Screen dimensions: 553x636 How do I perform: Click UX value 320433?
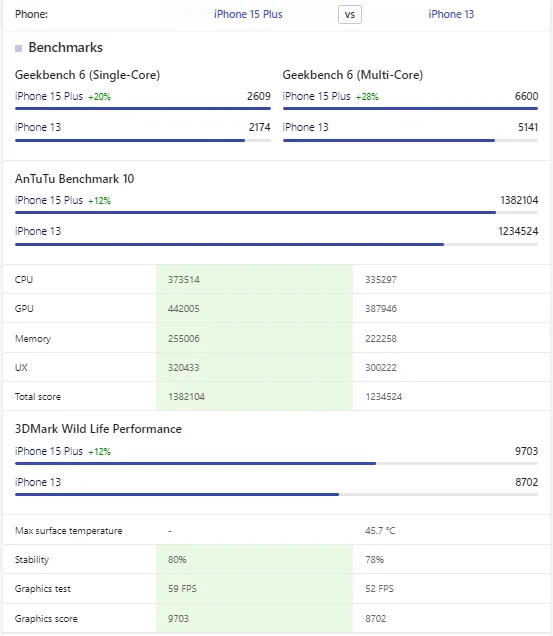184,367
